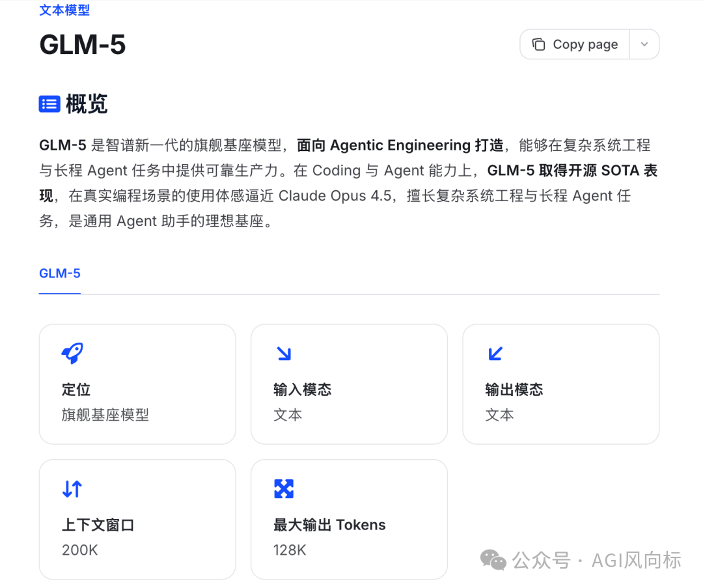Image resolution: width=703 pixels, height=588 pixels.
Task: Click the up-down arrows icon in 上下文窗口 card
Action: tap(72, 489)
